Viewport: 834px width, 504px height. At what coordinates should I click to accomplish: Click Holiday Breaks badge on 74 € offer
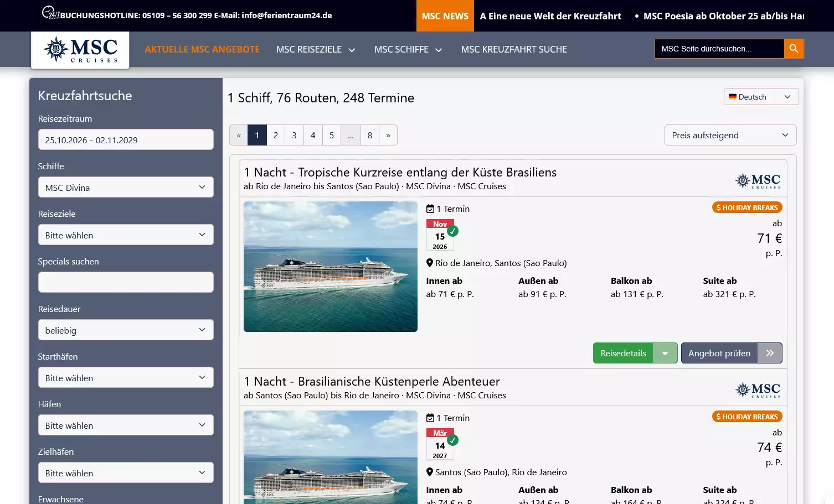(747, 417)
